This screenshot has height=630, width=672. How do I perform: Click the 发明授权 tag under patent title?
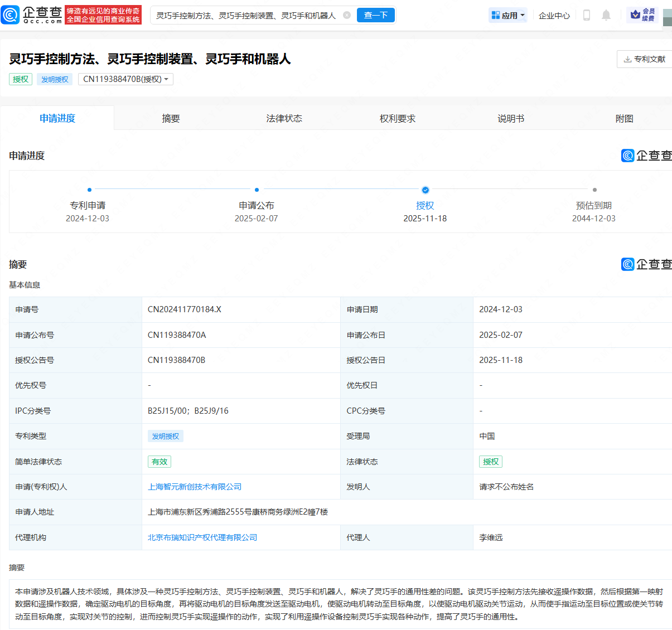click(x=54, y=79)
